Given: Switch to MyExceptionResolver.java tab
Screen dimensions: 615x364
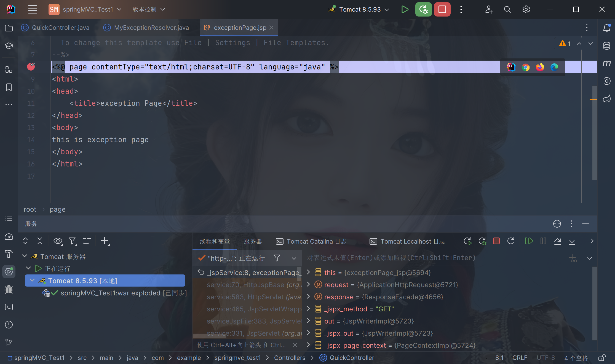Looking at the screenshot, I should pyautogui.click(x=151, y=28).
